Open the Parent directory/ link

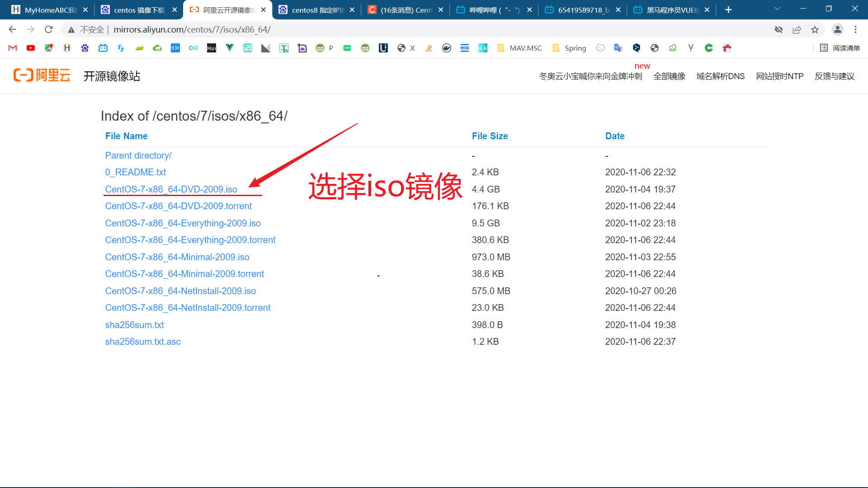[x=138, y=155]
